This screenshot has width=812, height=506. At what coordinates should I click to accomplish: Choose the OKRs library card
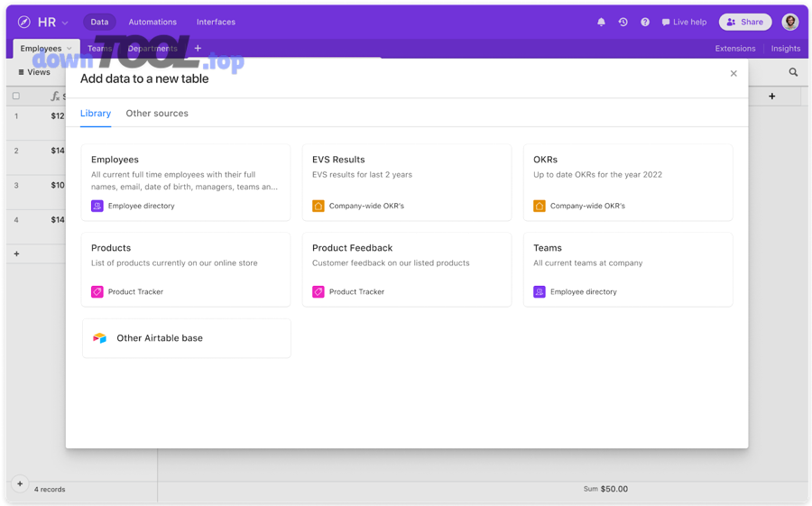point(628,182)
